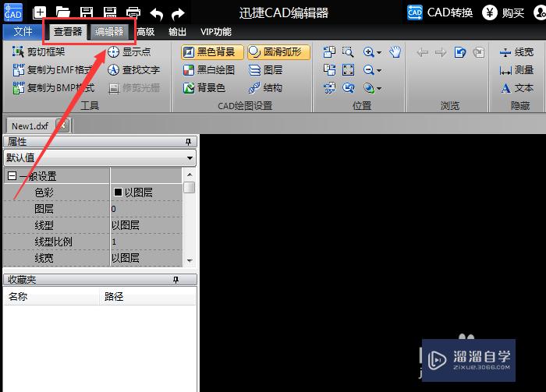546x392 pixels.
Task: Toggle 文本 text display
Action: [517, 88]
